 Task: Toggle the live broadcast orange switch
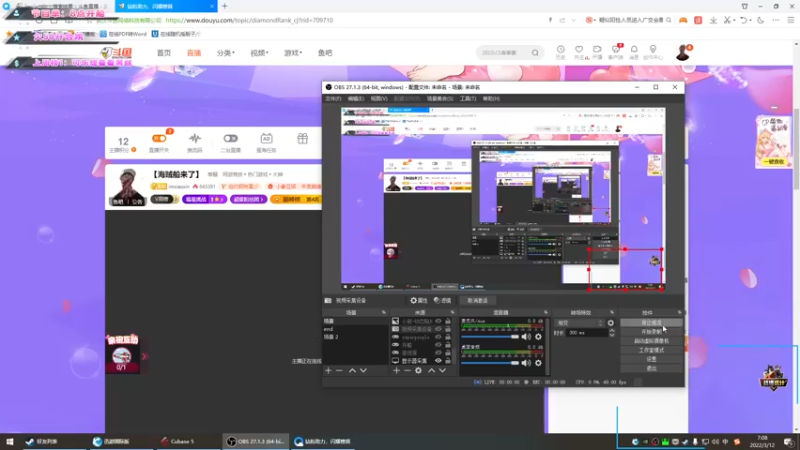click(x=159, y=138)
